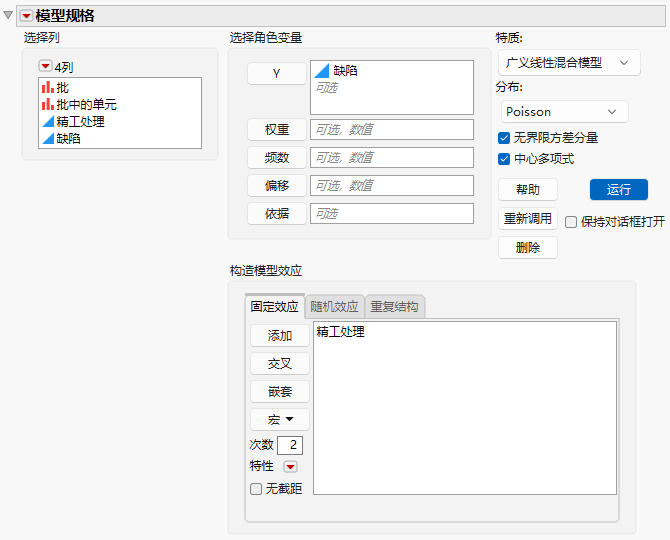Enable the 无截距 checkbox
The height and width of the screenshot is (540, 670).
tap(256, 489)
